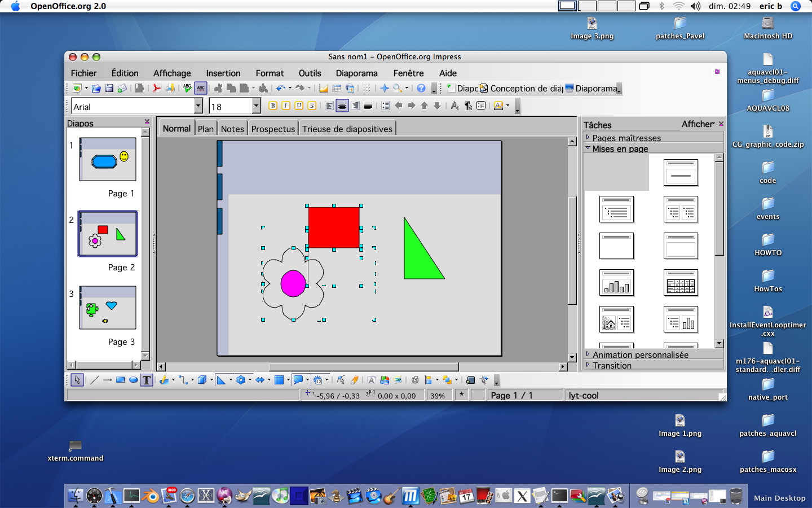Toggle Centered alignment
812x508 pixels.
tap(342, 106)
